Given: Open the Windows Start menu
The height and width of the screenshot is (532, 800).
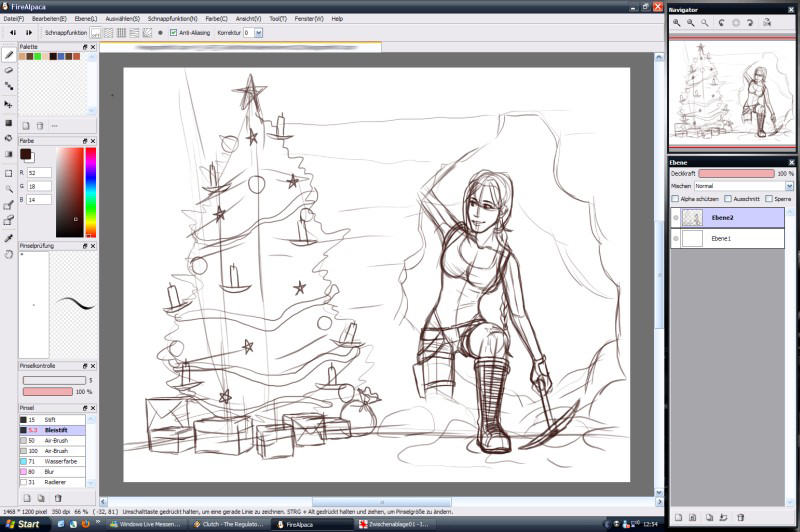Looking at the screenshot, I should click(x=25, y=524).
